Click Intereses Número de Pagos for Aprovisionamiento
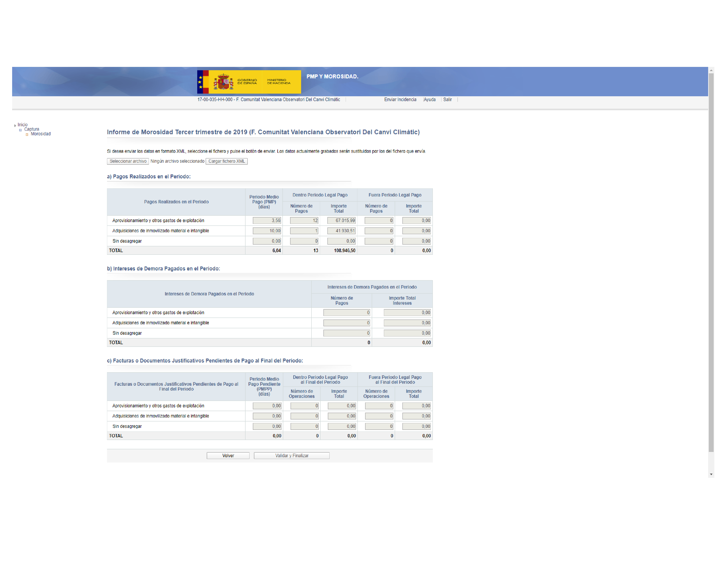This screenshot has width=728, height=563. click(x=347, y=312)
